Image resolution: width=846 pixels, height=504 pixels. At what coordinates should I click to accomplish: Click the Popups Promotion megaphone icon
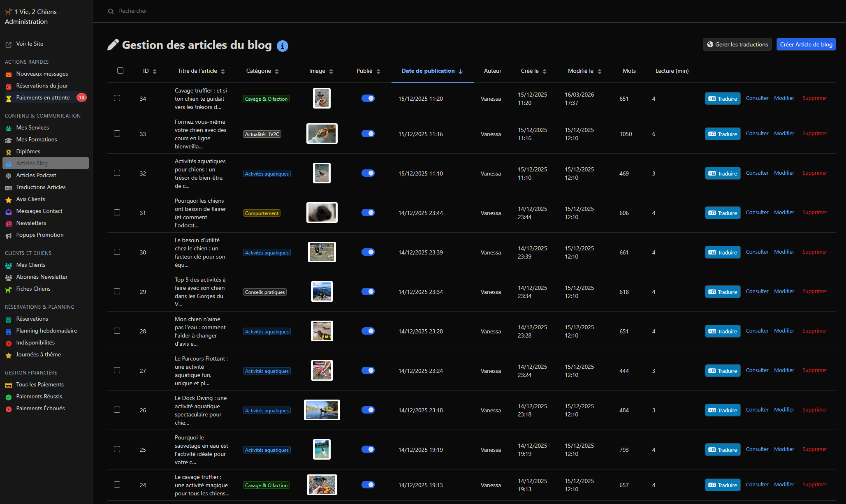(8, 236)
